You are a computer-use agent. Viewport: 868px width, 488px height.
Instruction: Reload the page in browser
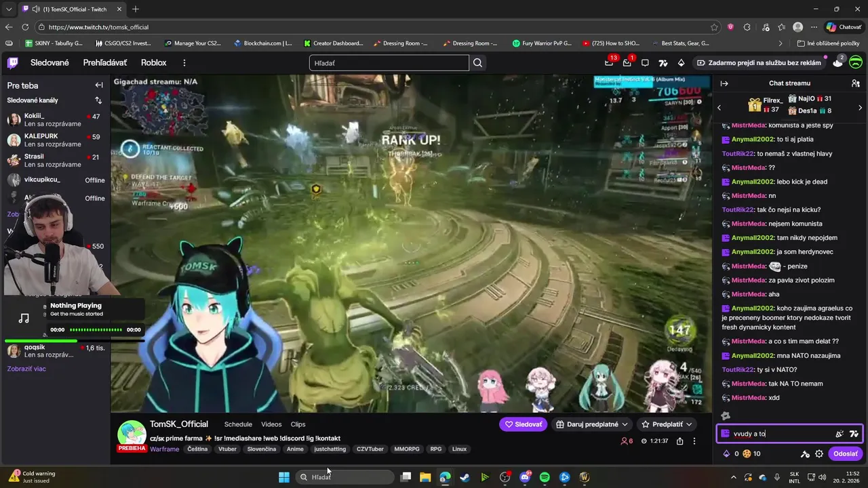coord(25,27)
